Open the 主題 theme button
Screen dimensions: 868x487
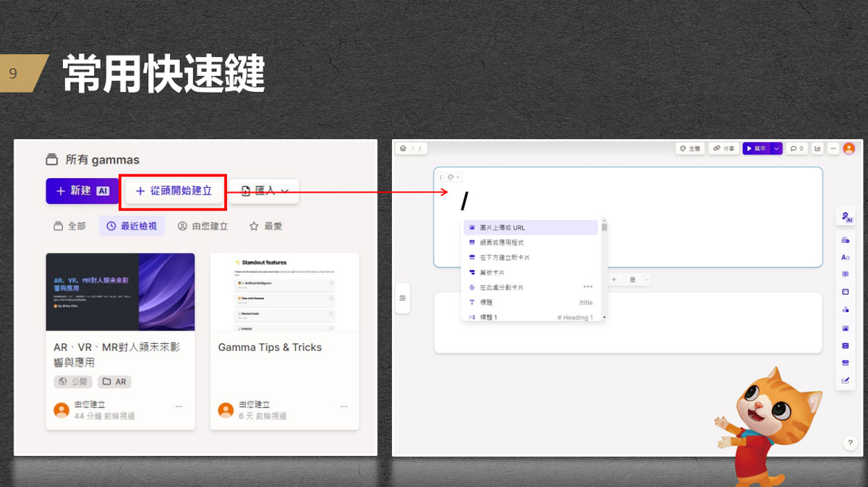click(x=690, y=148)
